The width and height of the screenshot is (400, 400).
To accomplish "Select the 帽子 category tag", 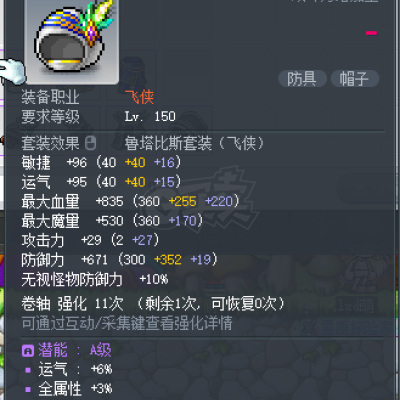I will click(355, 79).
